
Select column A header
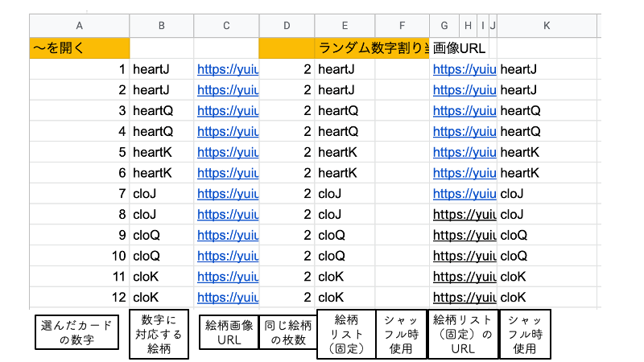[79, 26]
